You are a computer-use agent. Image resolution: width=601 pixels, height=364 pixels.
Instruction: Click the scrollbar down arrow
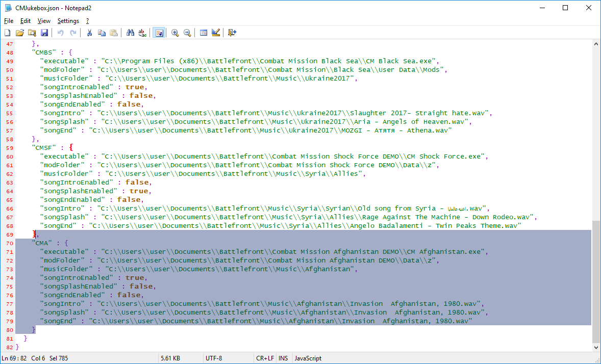click(x=596, y=348)
